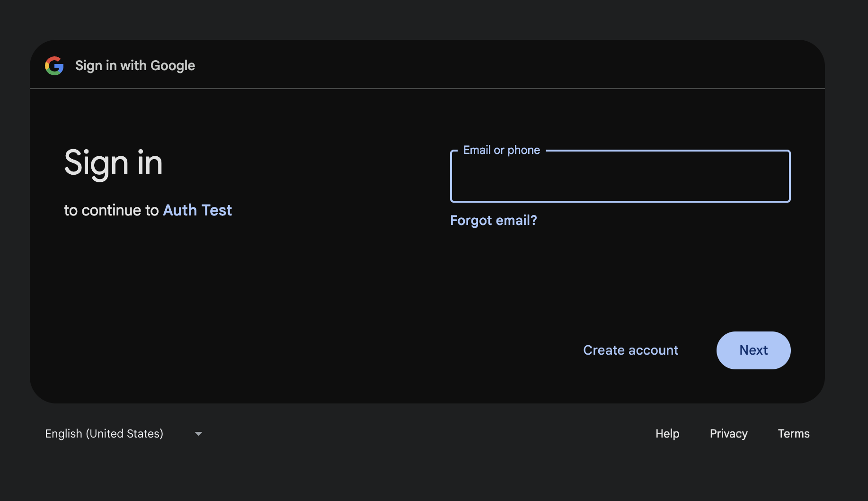Open the Privacy footer link

coord(728,434)
